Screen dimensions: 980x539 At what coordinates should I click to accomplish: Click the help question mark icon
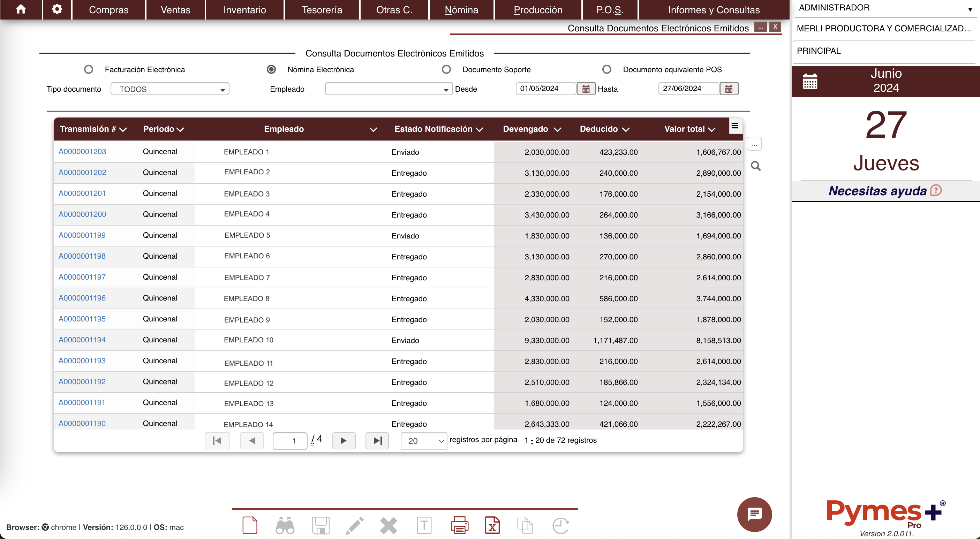936,190
